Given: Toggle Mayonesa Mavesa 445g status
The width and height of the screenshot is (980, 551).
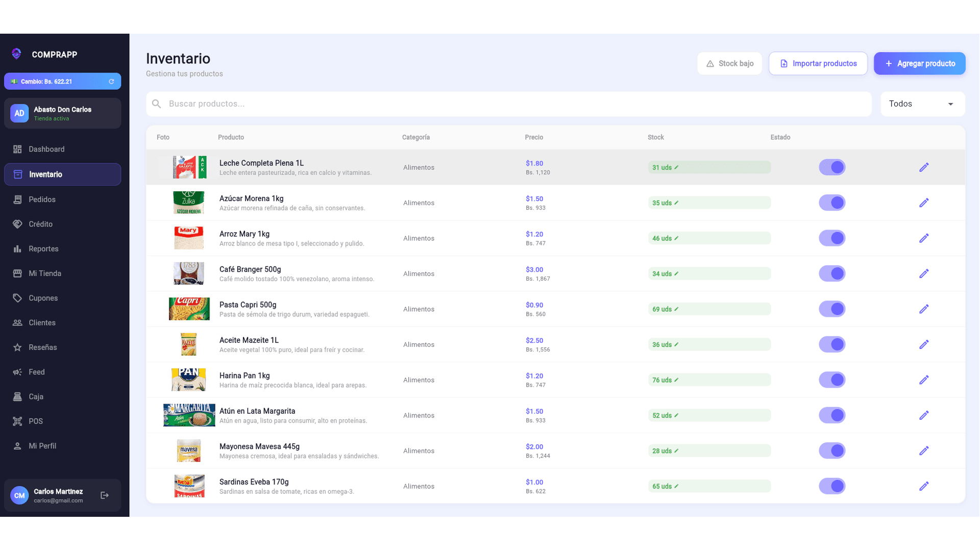Looking at the screenshot, I should click(832, 451).
